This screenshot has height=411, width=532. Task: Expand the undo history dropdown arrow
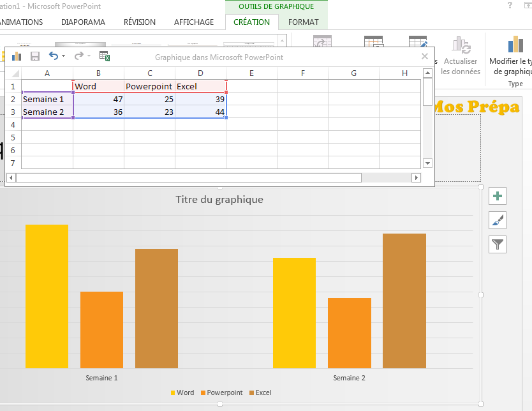click(x=63, y=56)
